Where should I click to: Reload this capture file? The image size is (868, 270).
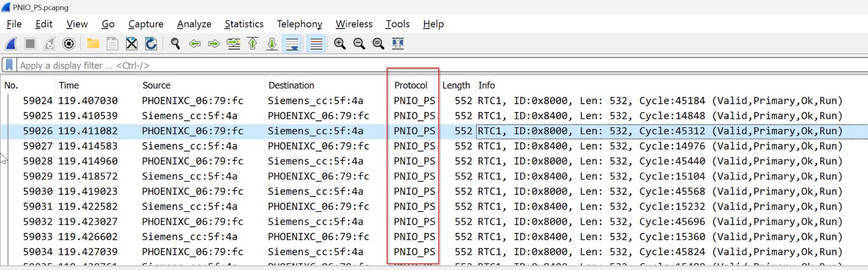151,44
